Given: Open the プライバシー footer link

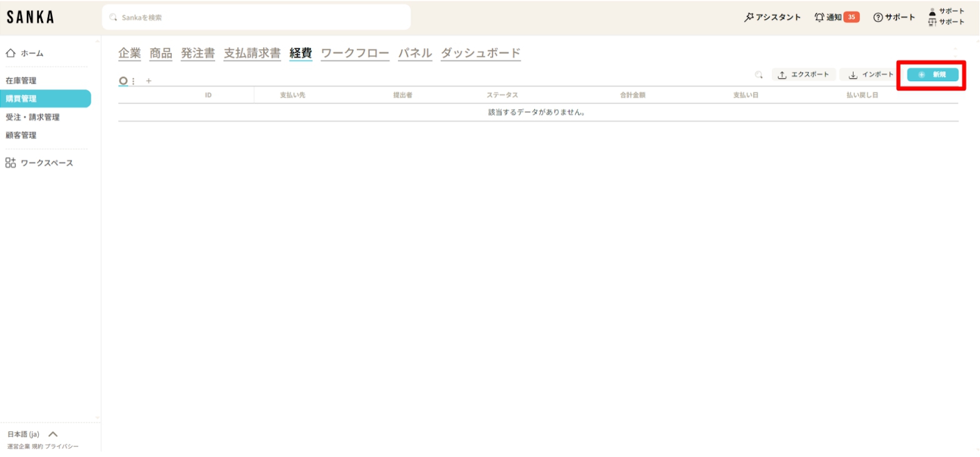Looking at the screenshot, I should coord(62,447).
